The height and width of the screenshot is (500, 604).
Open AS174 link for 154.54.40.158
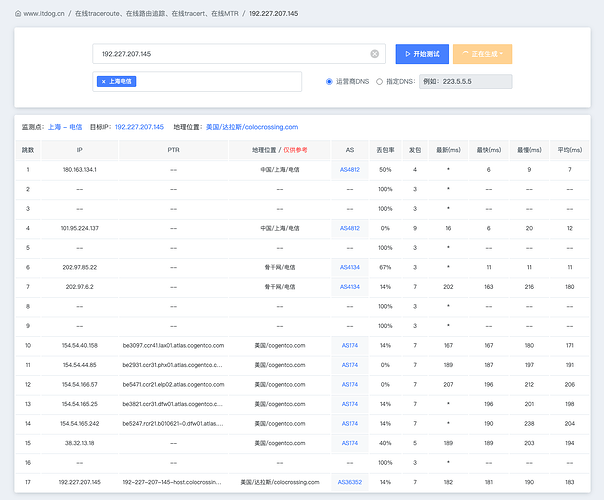click(350, 346)
